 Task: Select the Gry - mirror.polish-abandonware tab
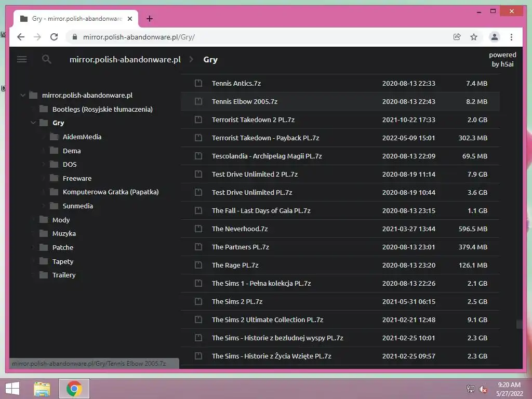(76, 19)
